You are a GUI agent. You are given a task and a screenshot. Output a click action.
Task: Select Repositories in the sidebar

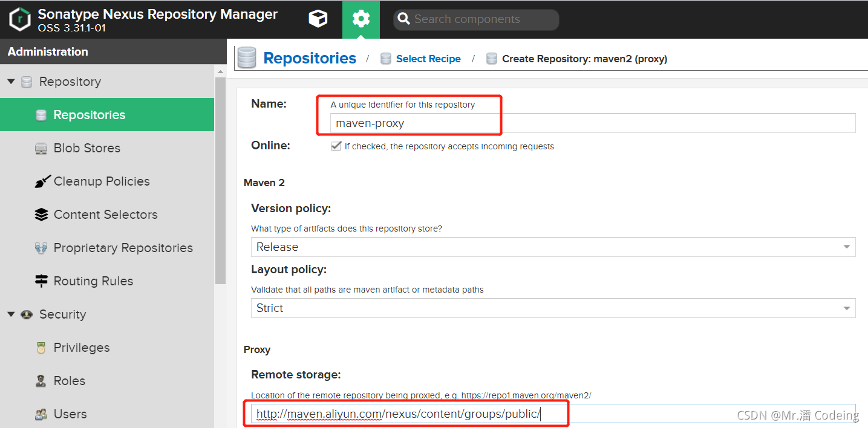107,115
